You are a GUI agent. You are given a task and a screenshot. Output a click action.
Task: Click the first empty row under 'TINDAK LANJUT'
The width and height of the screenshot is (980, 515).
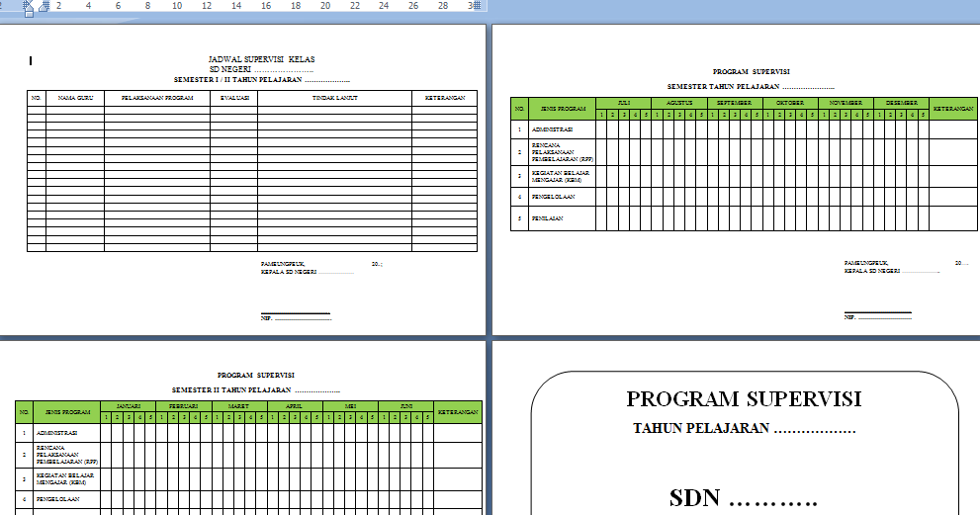[x=334, y=110]
